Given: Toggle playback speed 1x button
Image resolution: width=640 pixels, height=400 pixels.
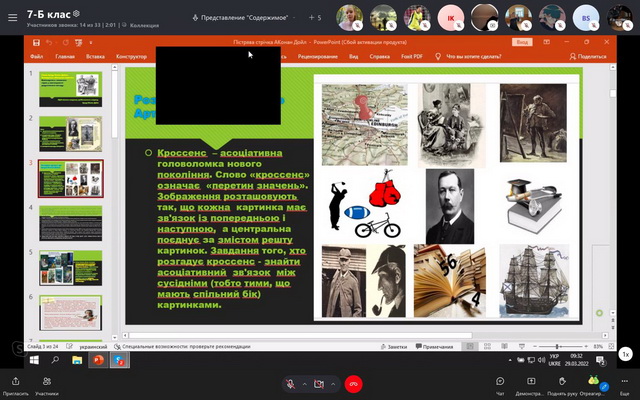Looking at the screenshot, I should pos(625,354).
